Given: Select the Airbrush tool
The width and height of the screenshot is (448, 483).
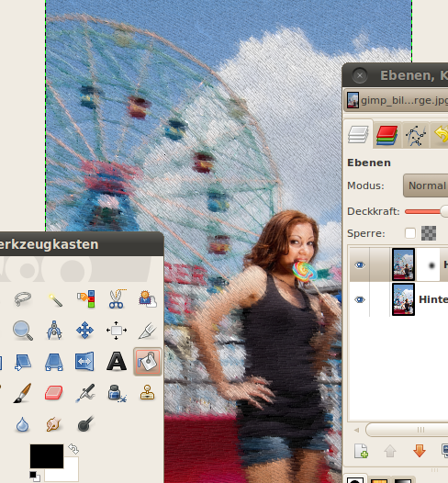Looking at the screenshot, I should pos(85,393).
